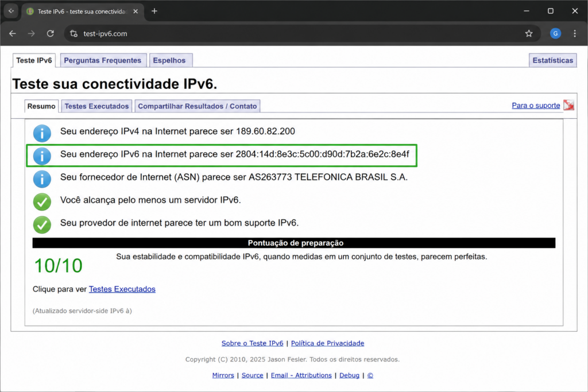Open the Chrome three-dot menu

[x=575, y=34]
